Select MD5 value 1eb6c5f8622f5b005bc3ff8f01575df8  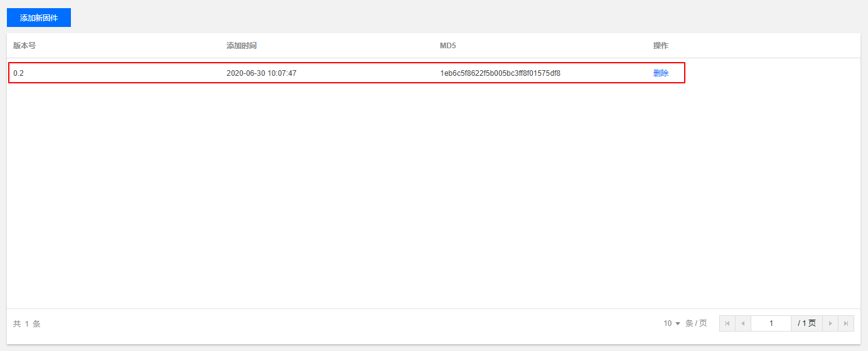click(x=500, y=73)
